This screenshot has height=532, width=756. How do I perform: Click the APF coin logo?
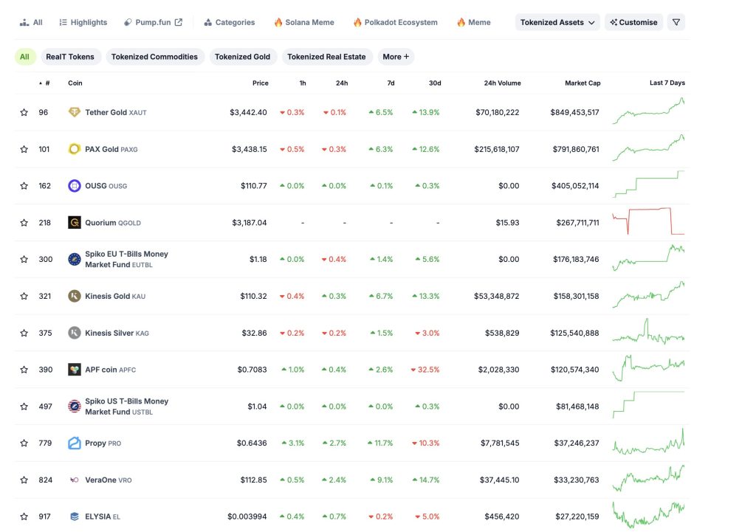[x=75, y=370]
